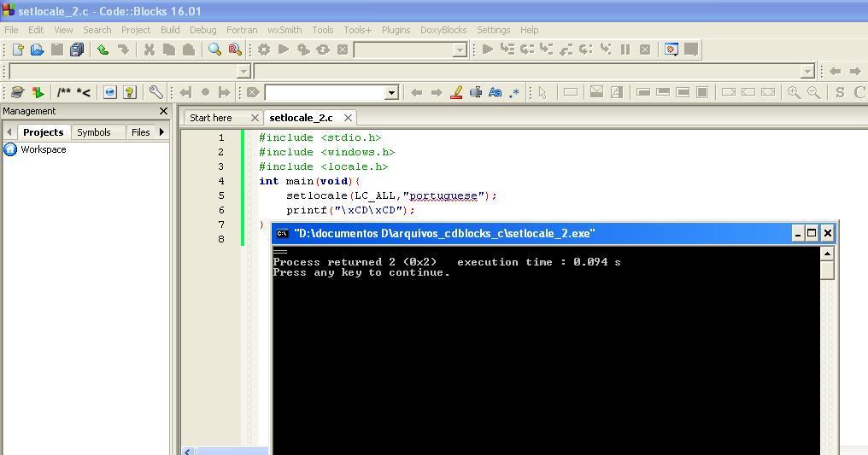Select the Workspace tree node
This screenshot has height=455, width=868.
pyautogui.click(x=44, y=149)
